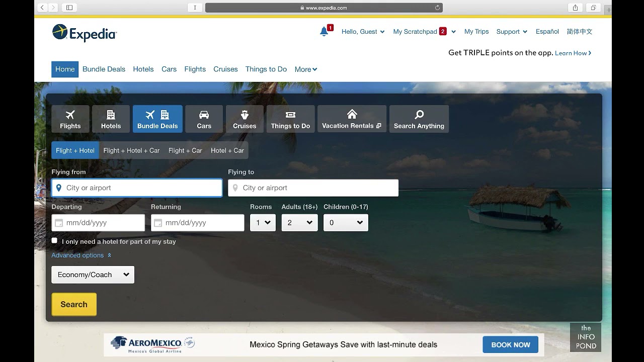This screenshot has width=644, height=362.
Task: Click the Safari forward arrow
Action: pyautogui.click(x=53, y=8)
